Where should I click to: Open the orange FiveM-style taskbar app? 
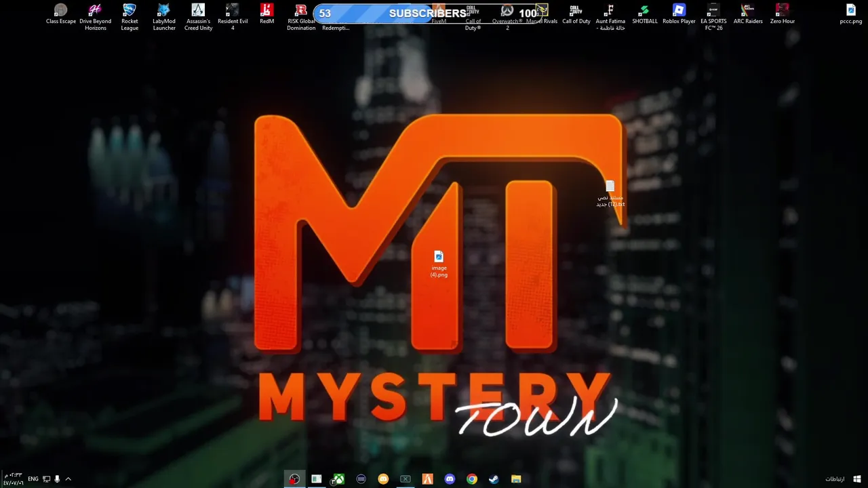427,479
